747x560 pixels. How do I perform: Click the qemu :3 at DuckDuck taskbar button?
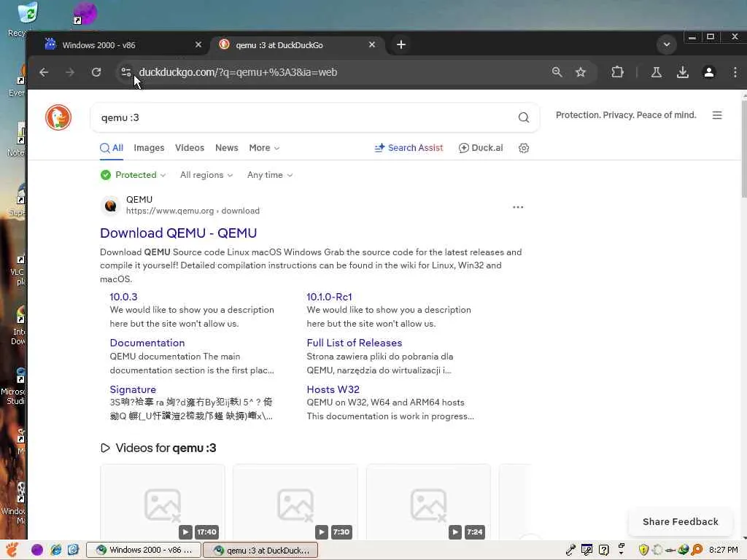(260, 550)
